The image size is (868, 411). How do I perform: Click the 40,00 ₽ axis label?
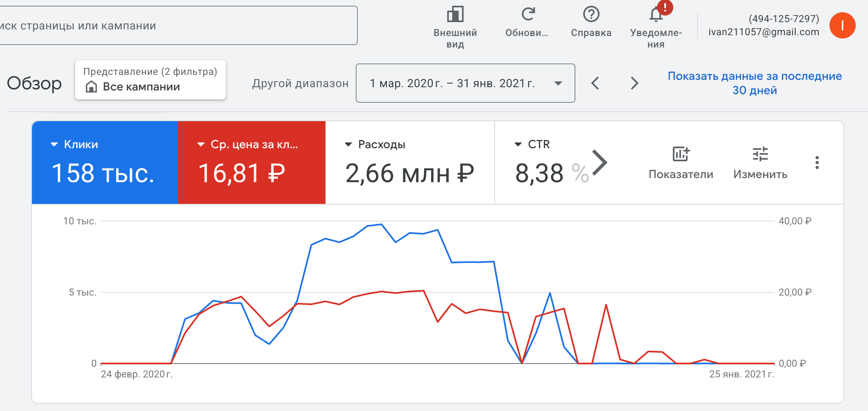795,221
